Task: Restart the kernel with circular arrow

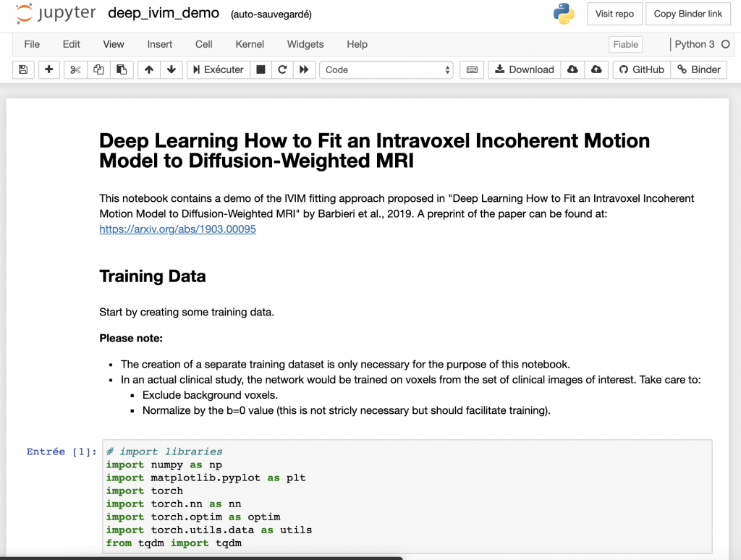Action: click(282, 69)
